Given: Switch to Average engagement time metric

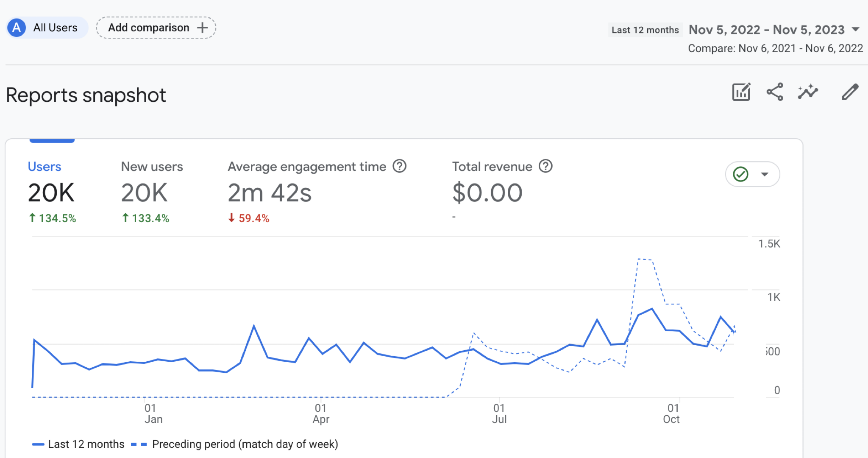Looking at the screenshot, I should [x=307, y=167].
